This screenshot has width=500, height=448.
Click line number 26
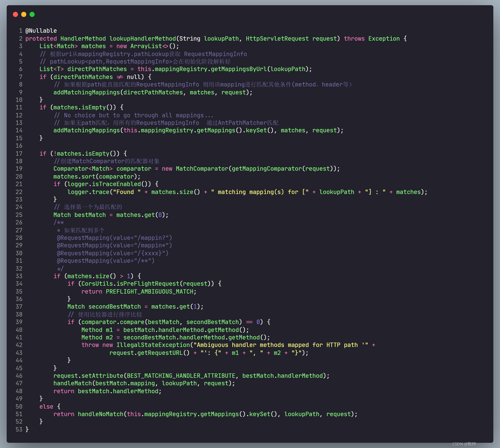coord(19,223)
